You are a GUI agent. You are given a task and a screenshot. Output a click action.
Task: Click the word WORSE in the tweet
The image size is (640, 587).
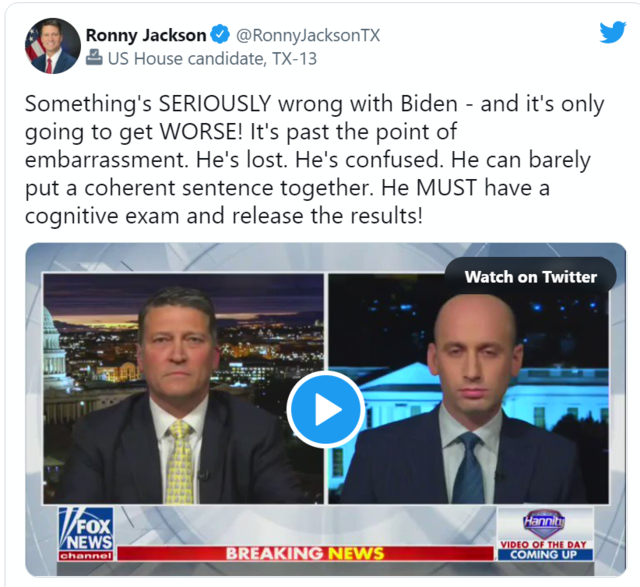200,132
